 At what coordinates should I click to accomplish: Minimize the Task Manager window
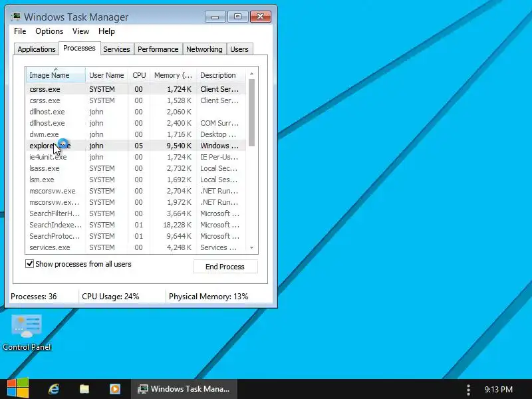[x=215, y=17]
